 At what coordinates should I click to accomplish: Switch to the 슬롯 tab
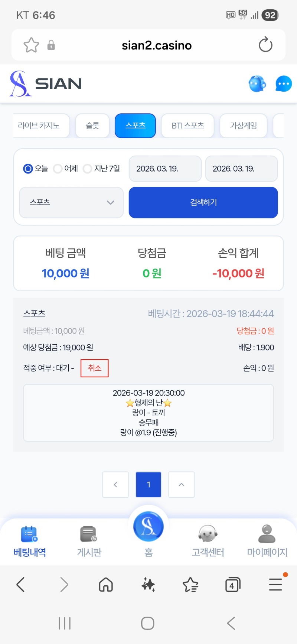point(92,126)
